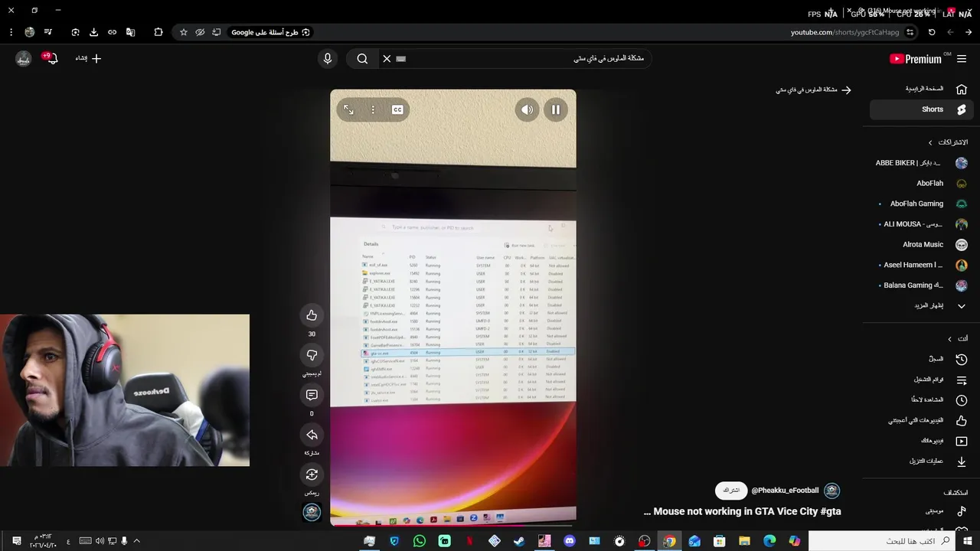Open the Aseel Hameem subscription
The width and height of the screenshot is (980, 551).
pos(922,265)
